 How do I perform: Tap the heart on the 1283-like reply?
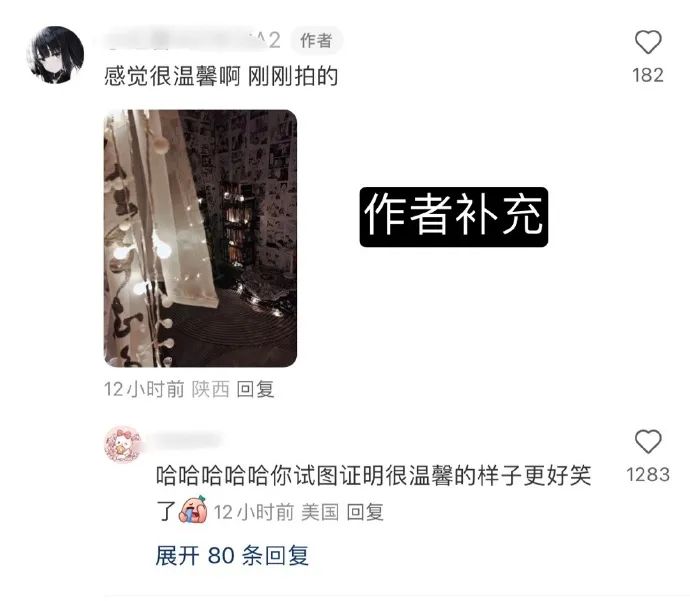pyautogui.click(x=648, y=441)
